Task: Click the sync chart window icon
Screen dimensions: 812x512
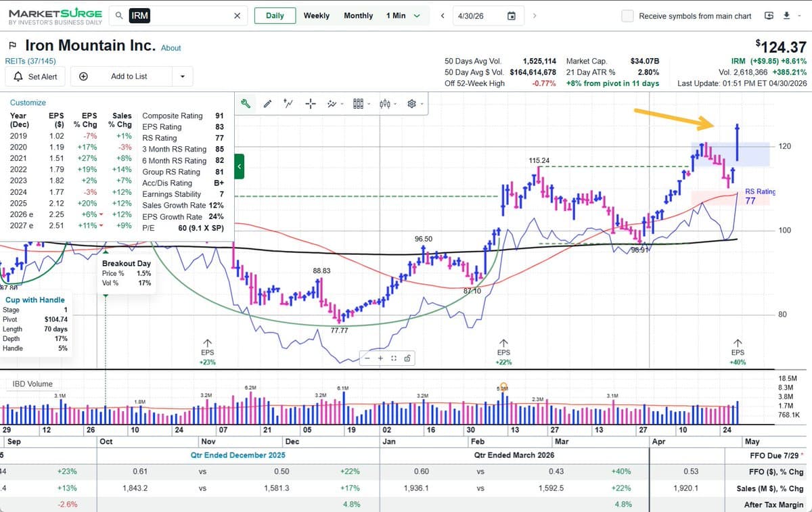Action: 769,16
